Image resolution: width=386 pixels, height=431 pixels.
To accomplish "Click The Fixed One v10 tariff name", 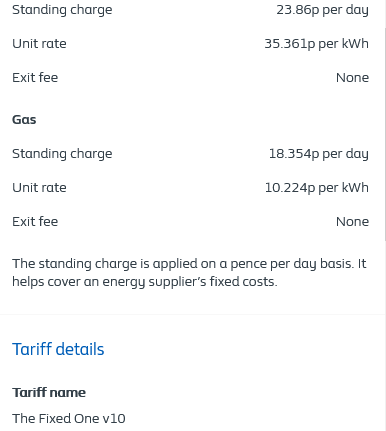I will pyautogui.click(x=69, y=418).
